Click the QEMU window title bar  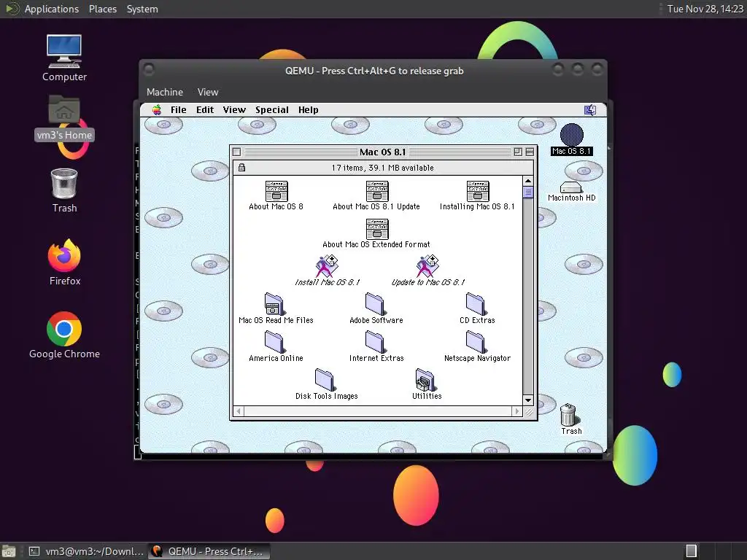click(374, 71)
